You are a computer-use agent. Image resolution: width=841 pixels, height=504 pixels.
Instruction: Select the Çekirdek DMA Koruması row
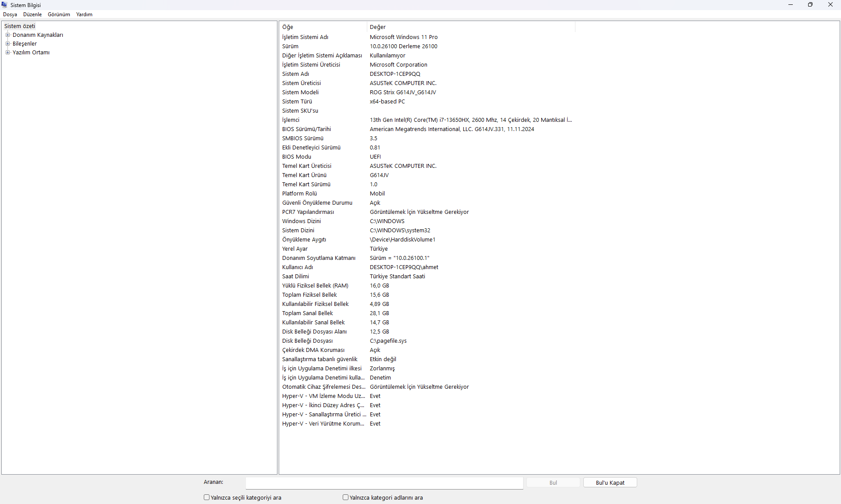click(x=427, y=350)
